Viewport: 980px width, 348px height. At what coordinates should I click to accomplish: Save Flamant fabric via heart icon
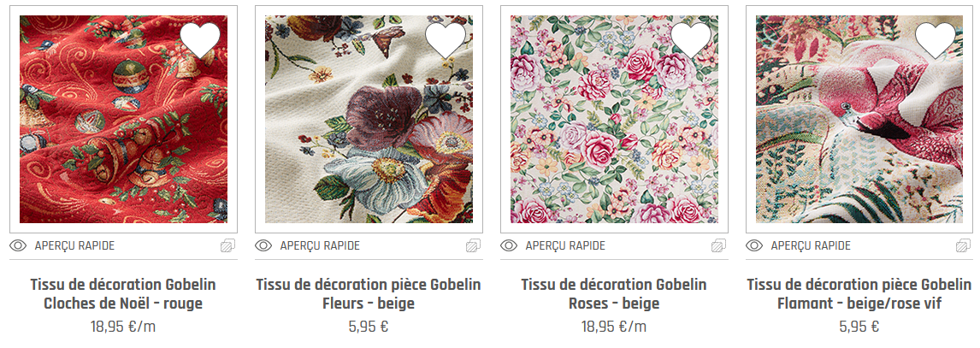936,39
